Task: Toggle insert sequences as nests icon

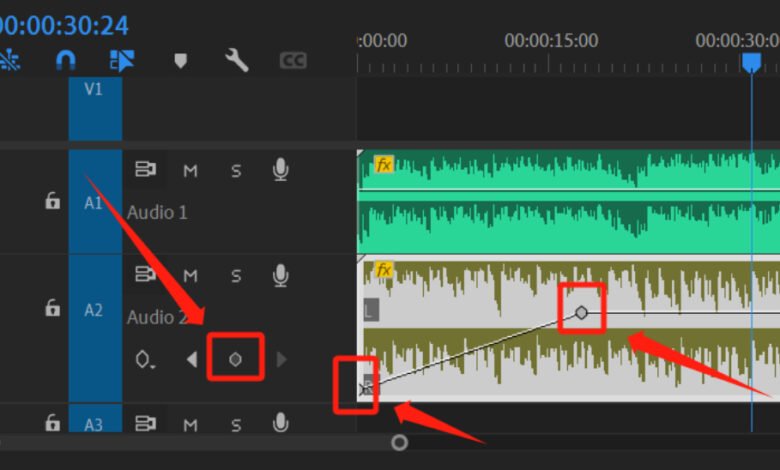Action: [9, 60]
